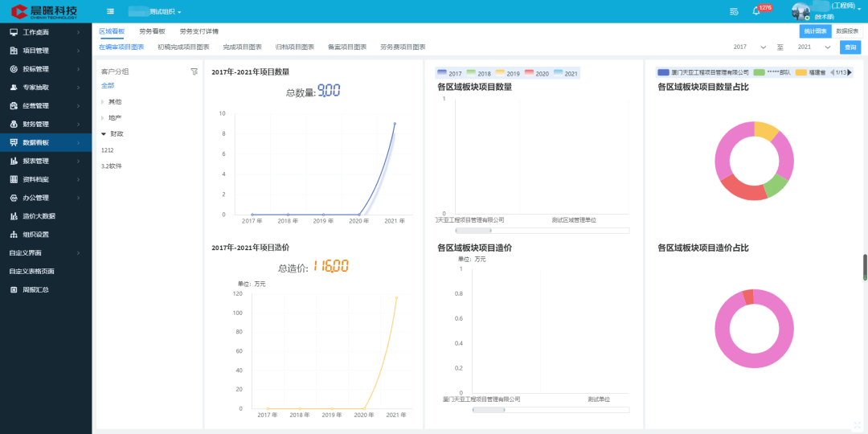The width and height of the screenshot is (868, 434).
Task: Open 组织设置 in the sidebar
Action: click(x=46, y=235)
